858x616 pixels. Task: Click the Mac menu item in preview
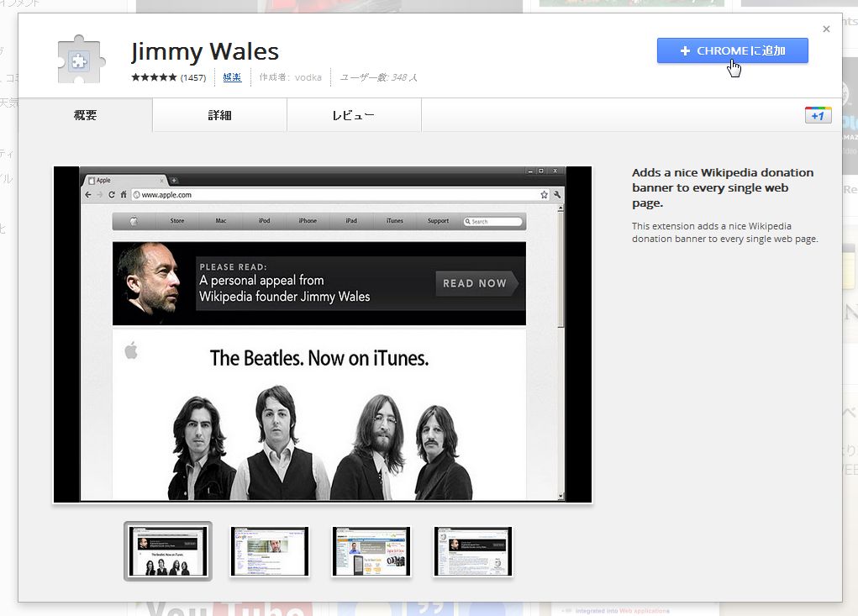tap(220, 221)
